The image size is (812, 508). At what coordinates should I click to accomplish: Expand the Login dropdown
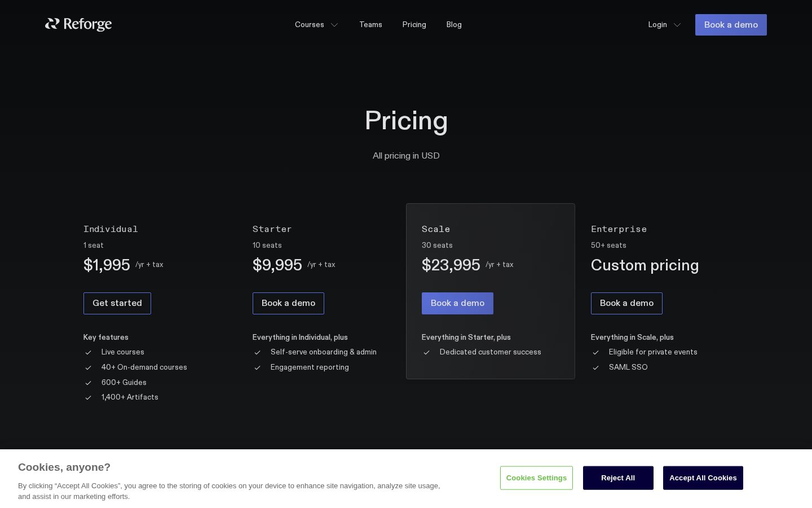click(x=664, y=25)
